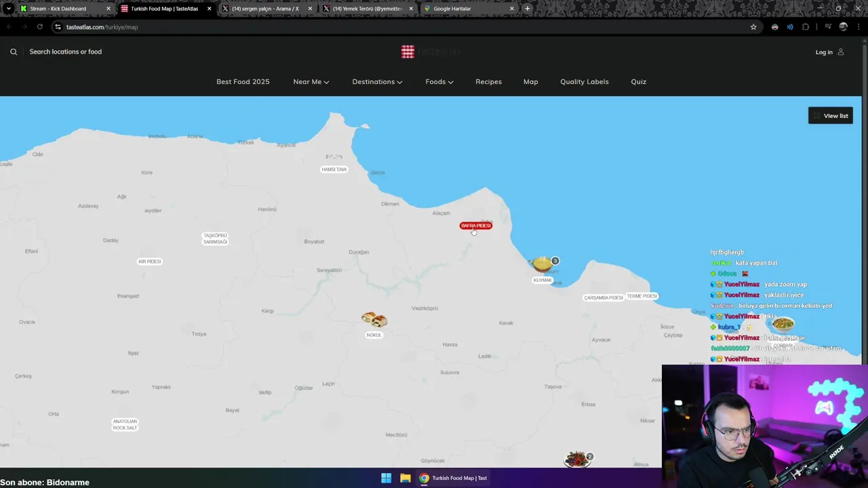This screenshot has height=488, width=868.
Task: Click the user profile icon beside Log in
Action: pyautogui.click(x=841, y=52)
